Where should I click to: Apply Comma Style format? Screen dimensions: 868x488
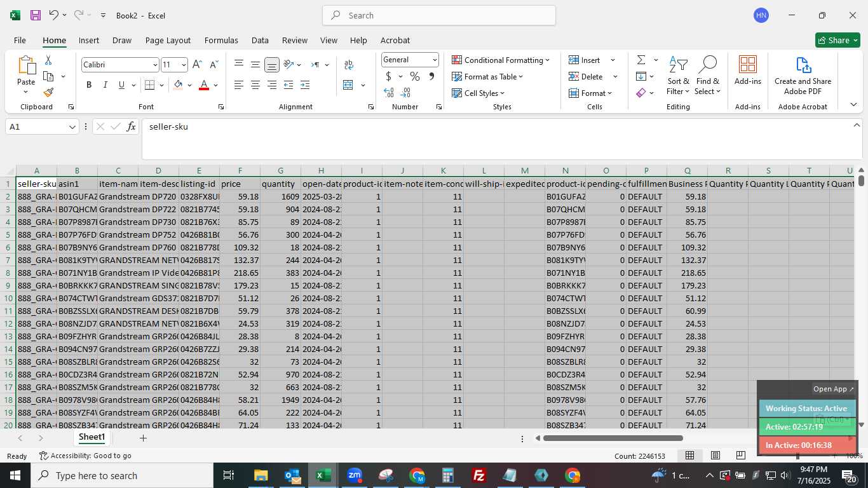[x=431, y=76]
